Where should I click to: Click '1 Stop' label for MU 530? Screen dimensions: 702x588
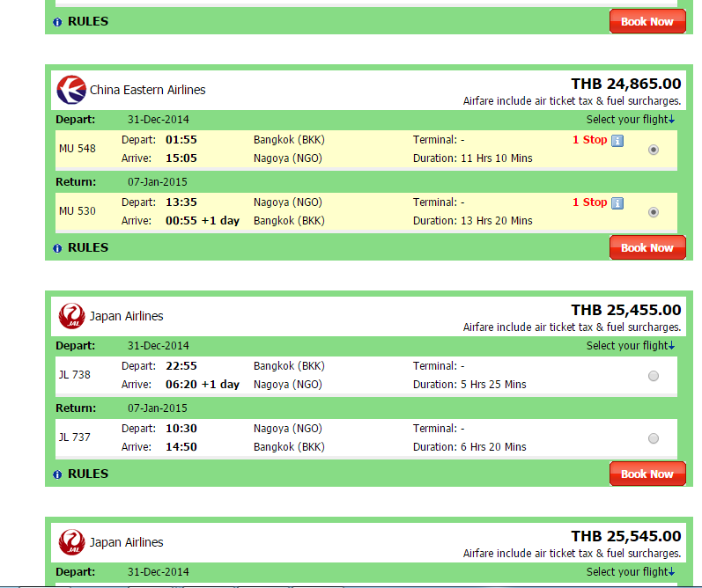coord(589,202)
